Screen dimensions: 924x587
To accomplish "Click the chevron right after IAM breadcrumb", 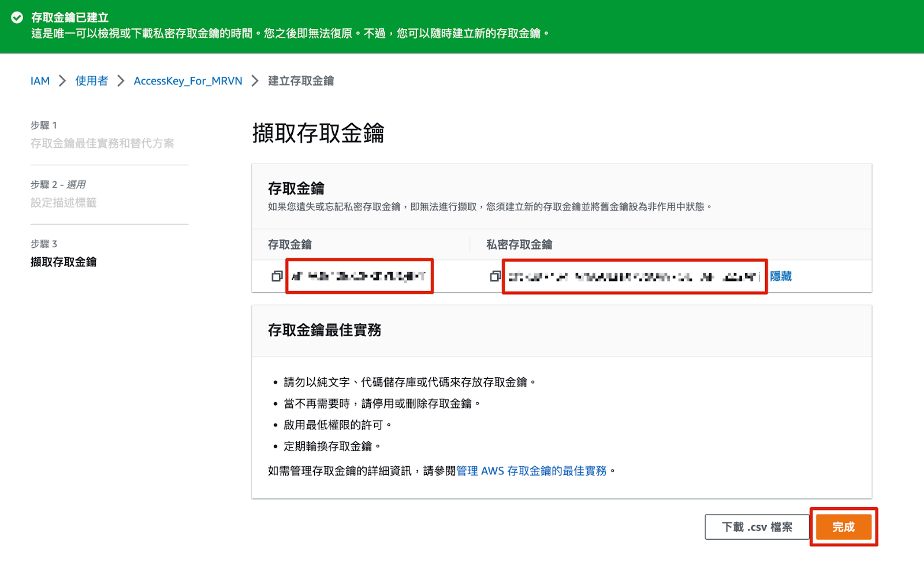I will click(x=62, y=81).
